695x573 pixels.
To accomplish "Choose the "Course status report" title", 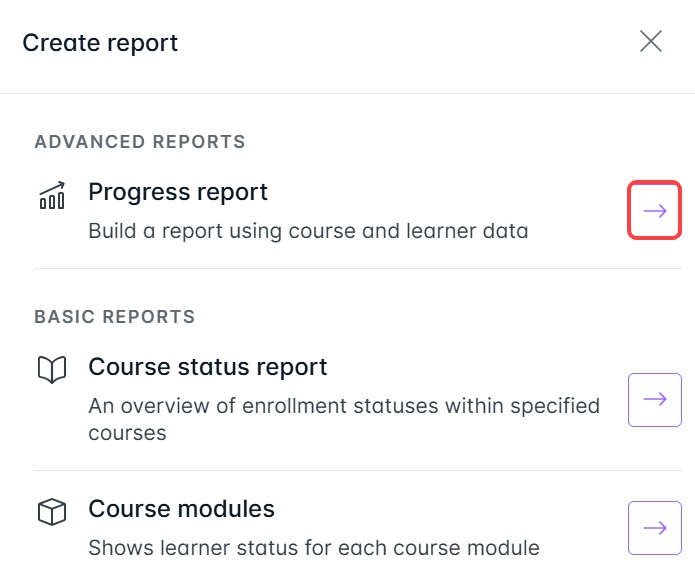I will click(208, 367).
